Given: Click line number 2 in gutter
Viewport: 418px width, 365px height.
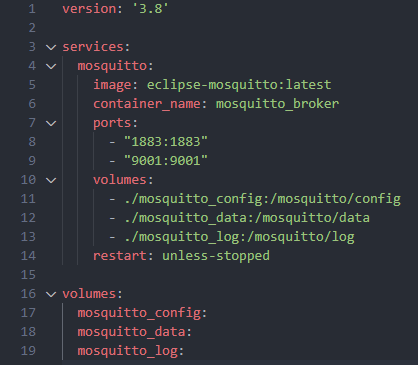Looking at the screenshot, I should pos(32,28).
